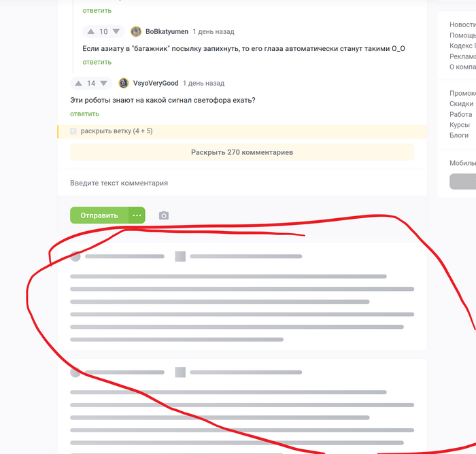Expand branch plus icon (4 + 5)
Image resolution: width=476 pixels, height=454 pixels.
(73, 131)
